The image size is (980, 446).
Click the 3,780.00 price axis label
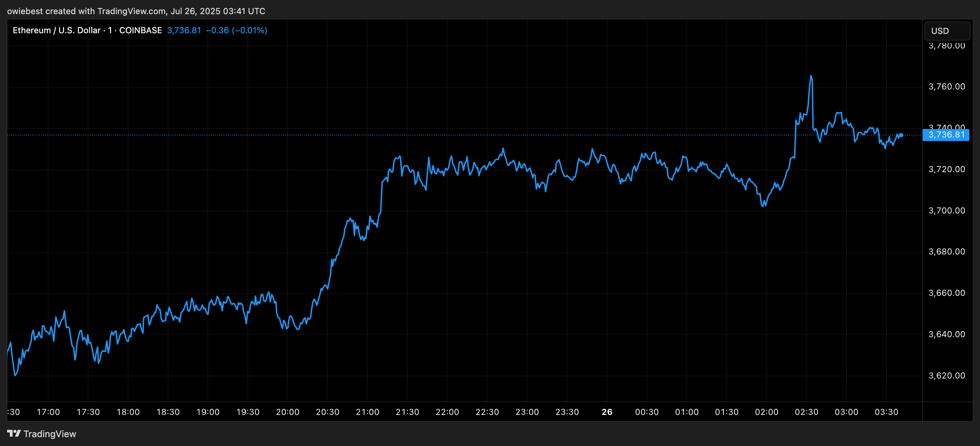click(947, 46)
